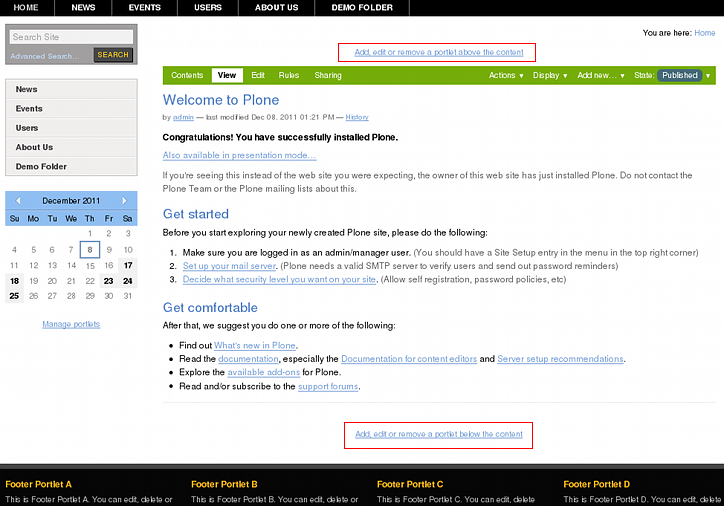724x506 pixels.
Task: Go to previous month in calendar
Action: click(18, 200)
